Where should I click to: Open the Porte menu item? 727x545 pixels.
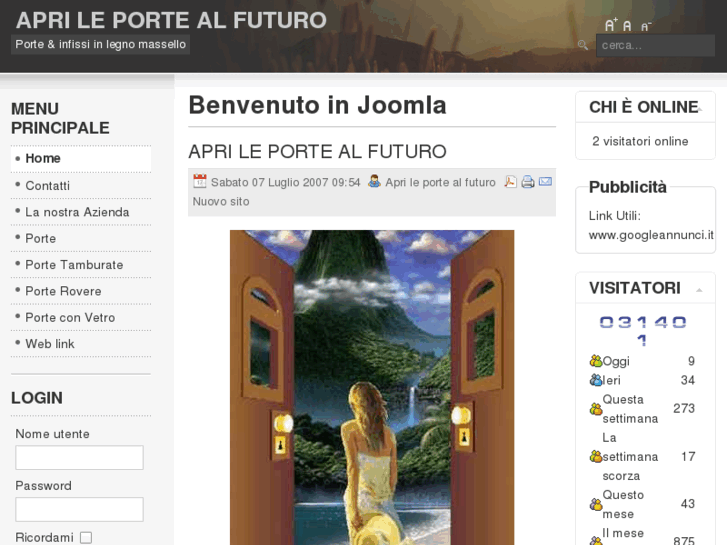tap(81, 238)
